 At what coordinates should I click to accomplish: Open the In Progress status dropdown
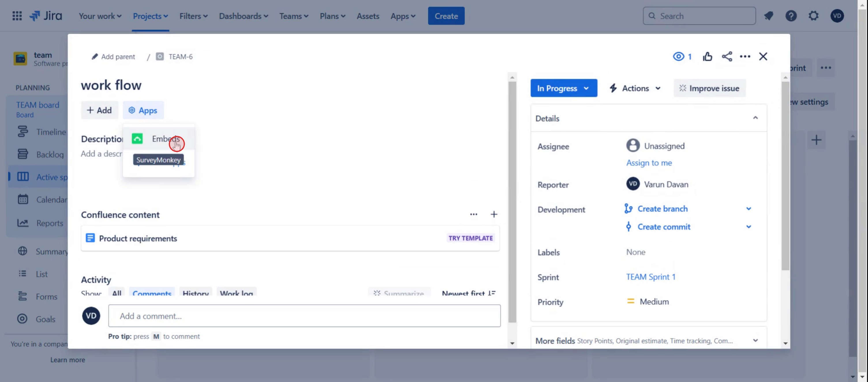click(563, 88)
